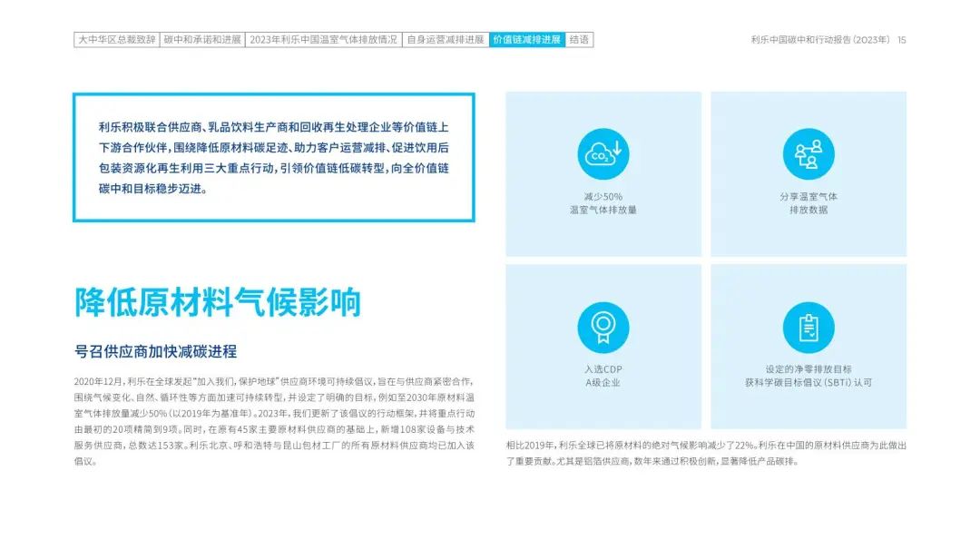Click the share emissions data people icon
Image resolution: width=980 pixels, height=559 pixels.
(808, 153)
